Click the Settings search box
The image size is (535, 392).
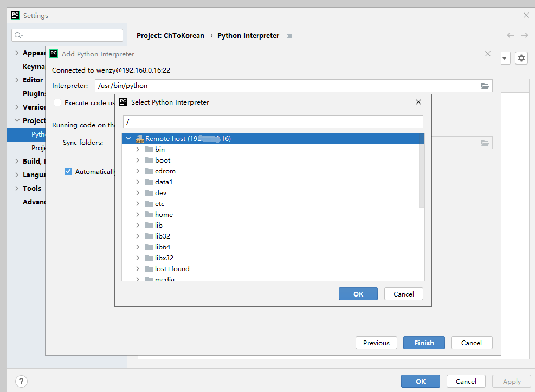pos(67,35)
